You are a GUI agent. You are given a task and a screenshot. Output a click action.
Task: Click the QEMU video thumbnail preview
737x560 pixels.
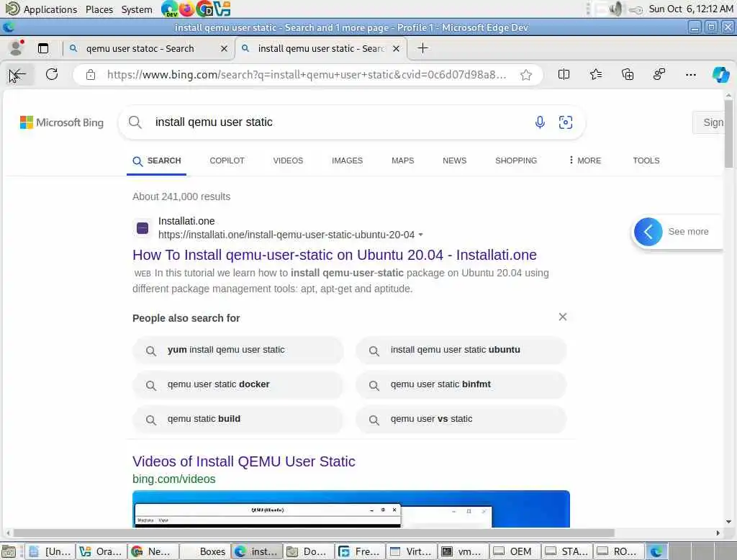351,509
